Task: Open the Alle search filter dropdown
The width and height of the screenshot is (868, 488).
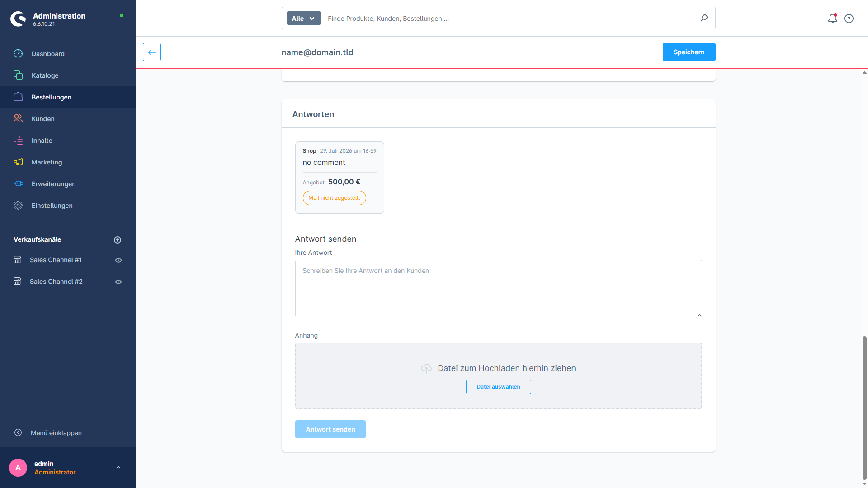Action: tap(304, 19)
